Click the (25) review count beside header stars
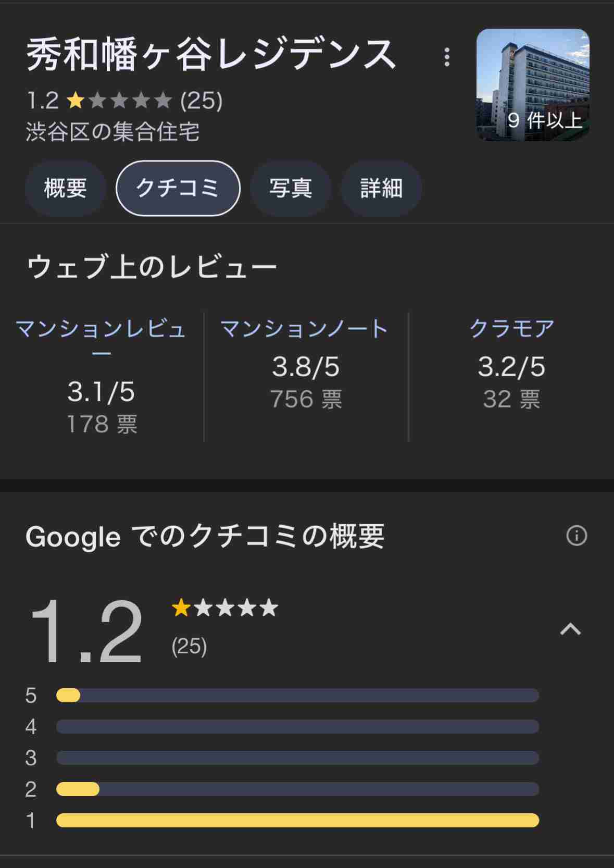The width and height of the screenshot is (614, 868). click(x=202, y=101)
